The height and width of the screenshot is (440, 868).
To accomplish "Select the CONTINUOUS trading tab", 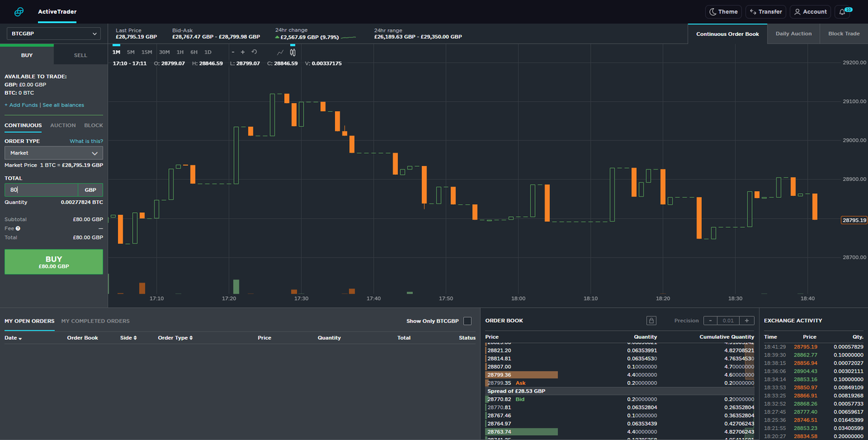I will (x=23, y=125).
